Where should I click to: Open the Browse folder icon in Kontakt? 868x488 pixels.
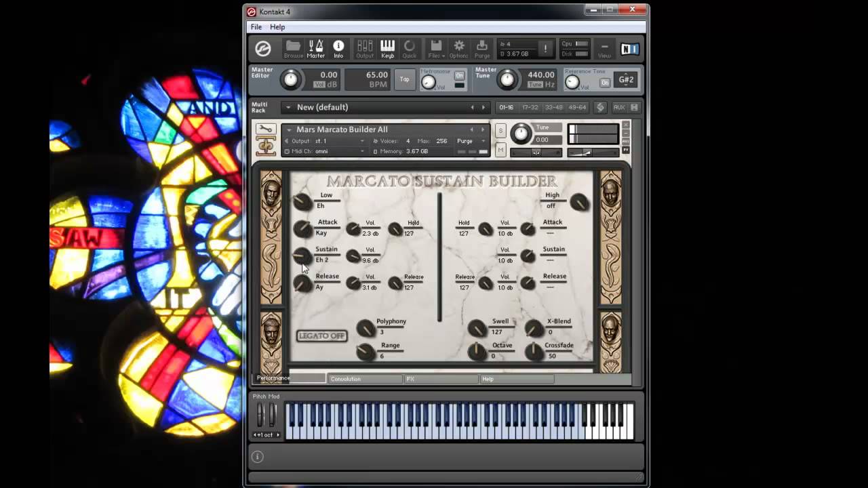pos(293,48)
